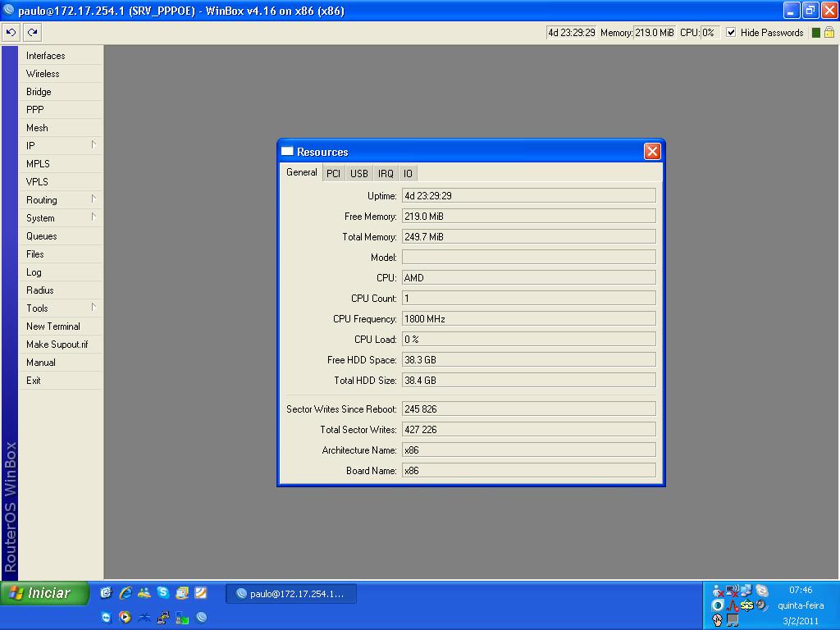The height and width of the screenshot is (630, 840).
Task: Click the Redo arrow in WinBox toolbar
Action: coord(32,32)
